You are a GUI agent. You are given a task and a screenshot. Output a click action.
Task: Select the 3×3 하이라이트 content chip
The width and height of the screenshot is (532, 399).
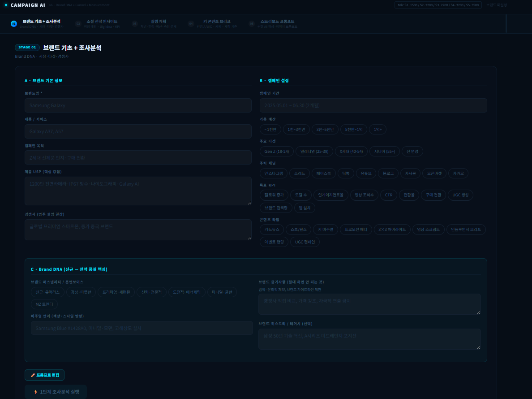click(392, 230)
